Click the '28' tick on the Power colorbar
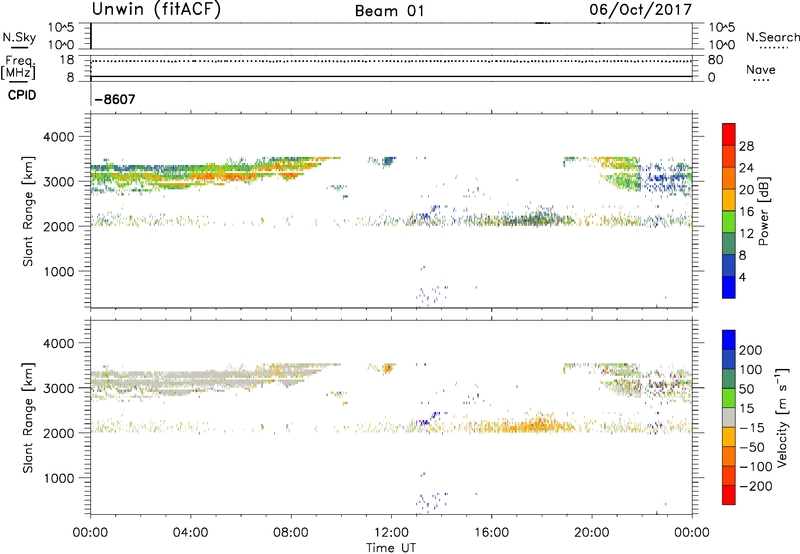Viewport: 800px width, 554px height. [x=746, y=146]
